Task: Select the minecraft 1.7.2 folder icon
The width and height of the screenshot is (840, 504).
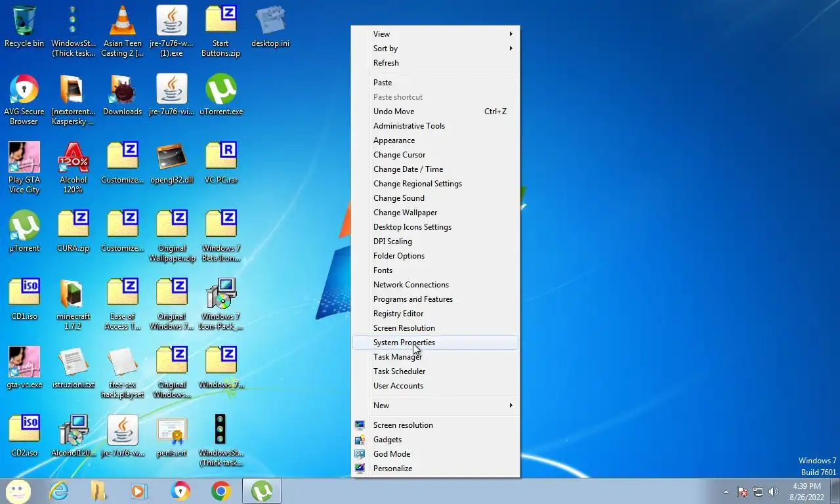Action: [x=73, y=304]
